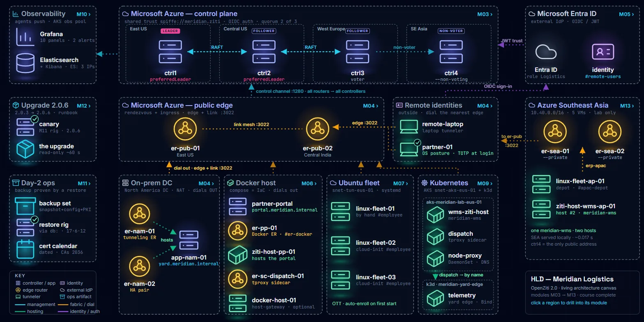Screen dimensions: 644x322
Task: Select the Entra ID cloud icon
Action: (x=546, y=52)
